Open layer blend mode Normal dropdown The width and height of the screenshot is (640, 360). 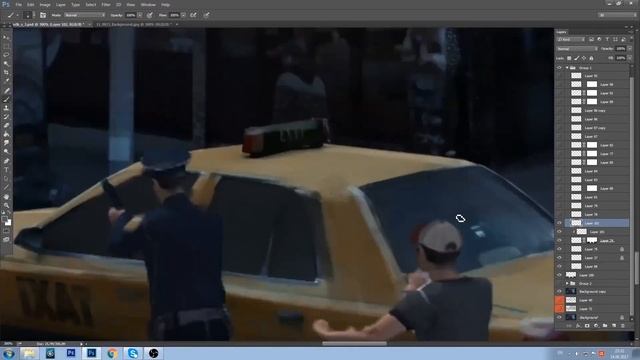[578, 49]
